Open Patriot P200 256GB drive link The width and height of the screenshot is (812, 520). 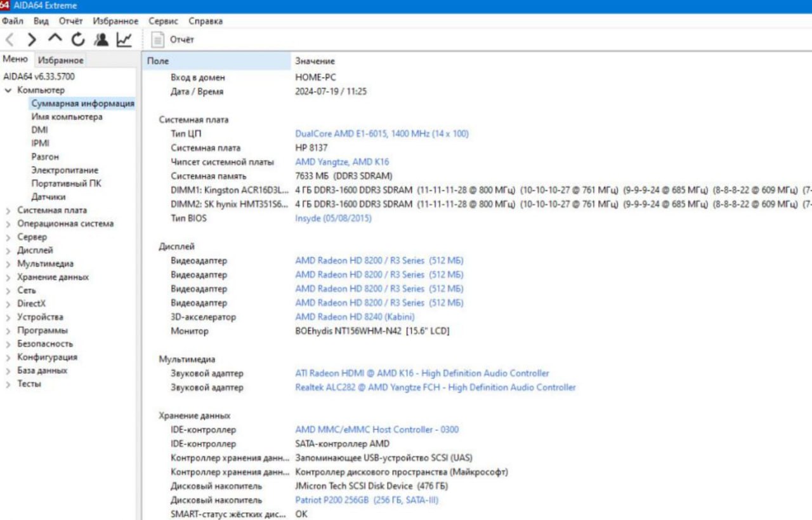click(367, 500)
